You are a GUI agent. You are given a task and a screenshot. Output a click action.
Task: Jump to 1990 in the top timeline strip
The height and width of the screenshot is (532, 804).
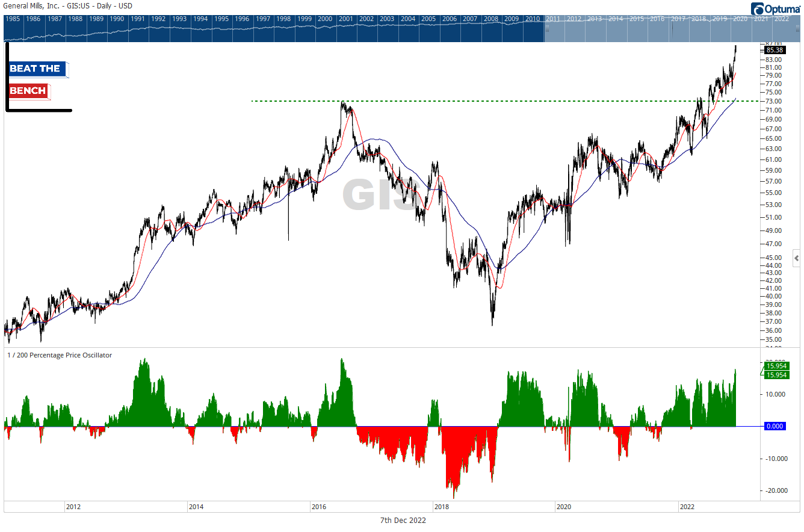tap(117, 19)
